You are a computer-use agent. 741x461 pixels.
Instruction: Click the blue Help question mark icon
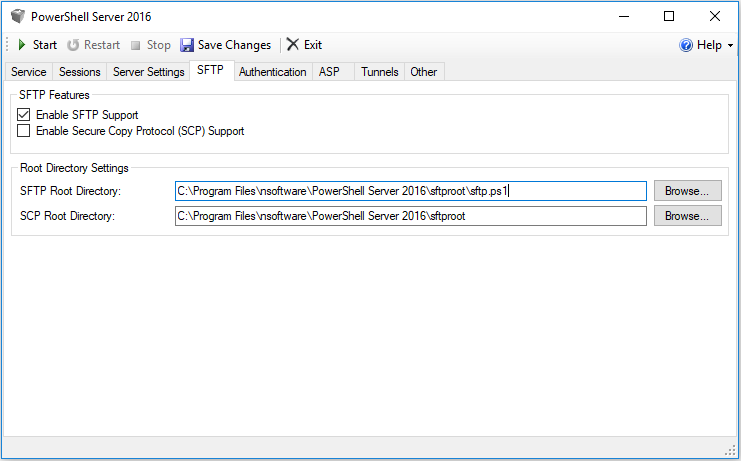click(686, 45)
